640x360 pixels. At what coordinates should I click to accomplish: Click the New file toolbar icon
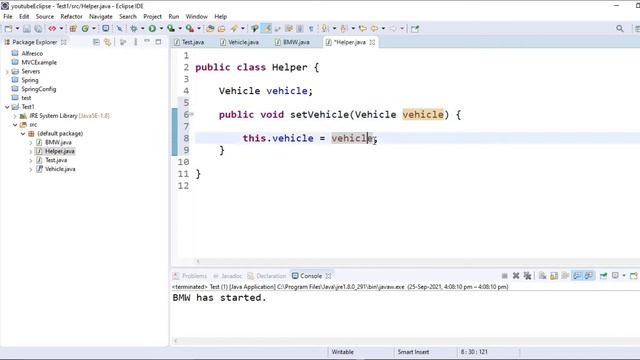[8, 29]
